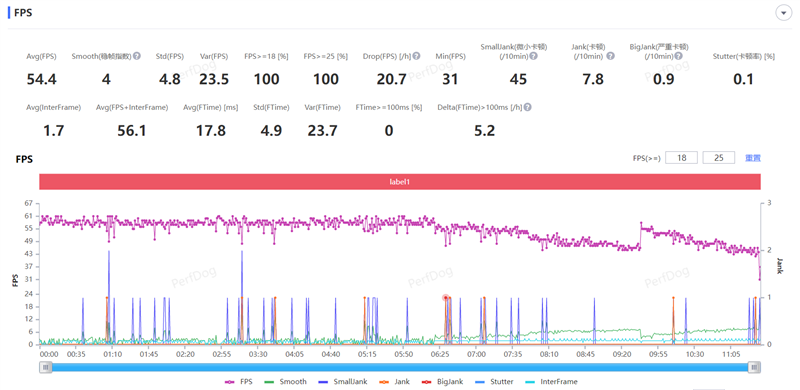The image size is (800, 390).
Task: Click the Jank value 7.8
Action: click(592, 79)
